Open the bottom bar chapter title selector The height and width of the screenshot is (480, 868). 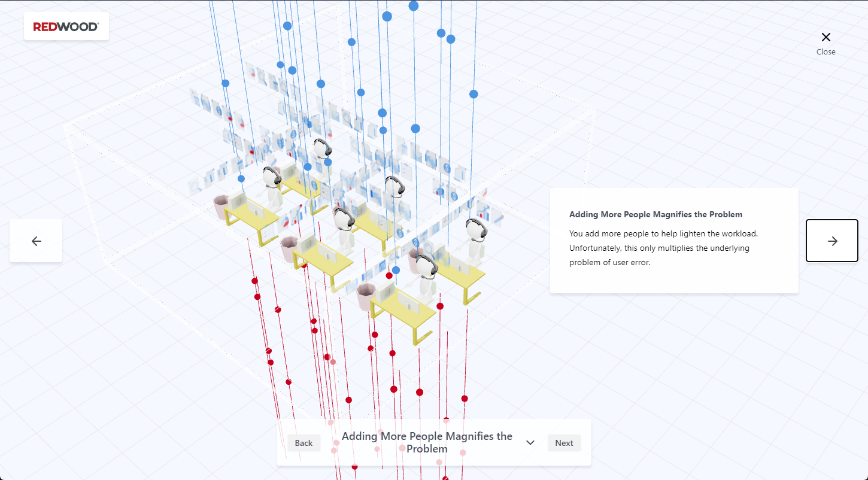pos(427,443)
